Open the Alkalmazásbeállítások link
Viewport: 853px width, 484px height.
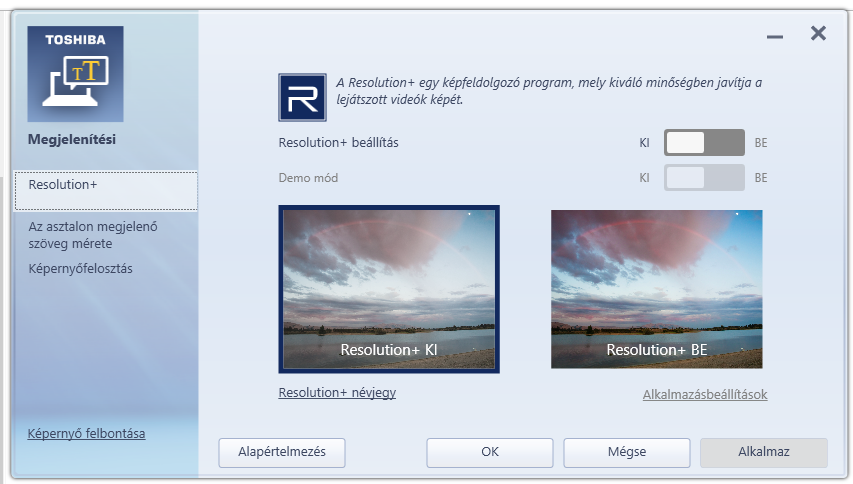[x=704, y=395]
